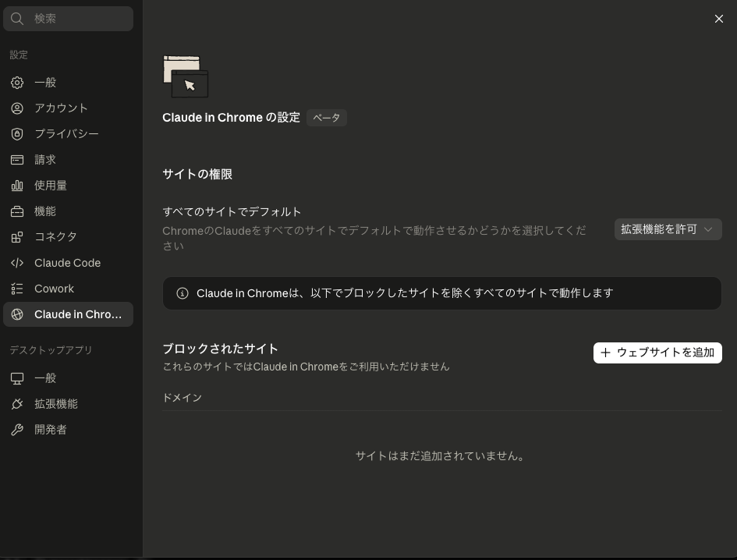Viewport: 737px width, 560px height.
Task: Click the Claude in Chrome の設定 title
Action: coord(232,118)
